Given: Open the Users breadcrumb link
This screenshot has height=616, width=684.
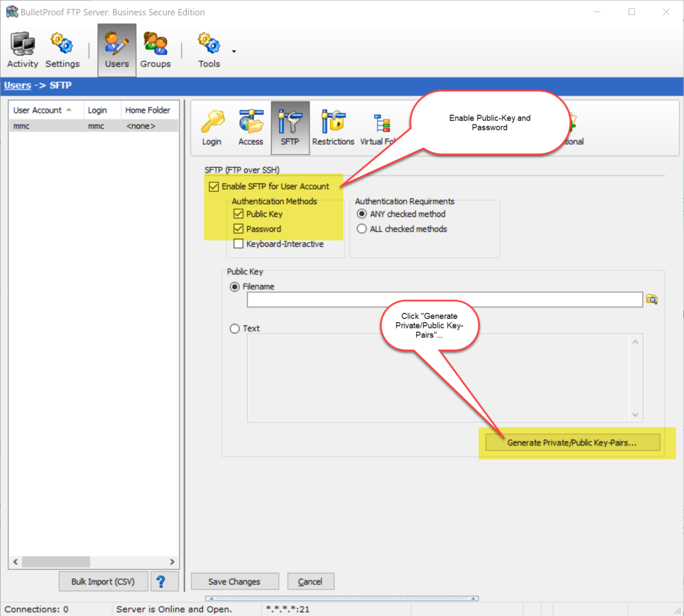Looking at the screenshot, I should coord(17,85).
